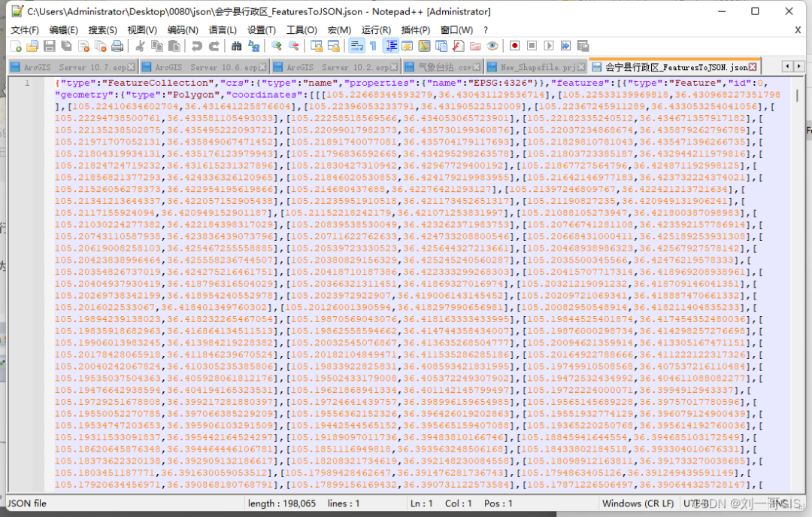Viewport: 812px width, 517px height.
Task: Open the 编码(N) menu
Action: (x=183, y=30)
